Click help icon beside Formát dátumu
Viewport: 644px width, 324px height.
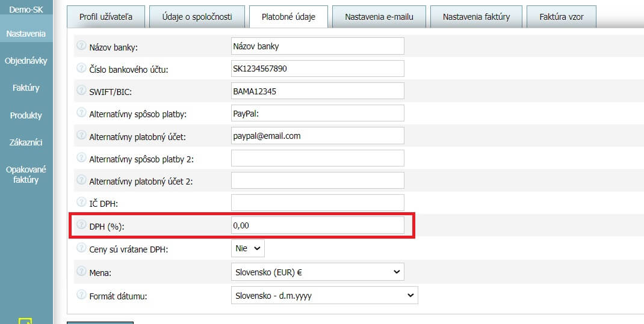pyautogui.click(x=81, y=295)
